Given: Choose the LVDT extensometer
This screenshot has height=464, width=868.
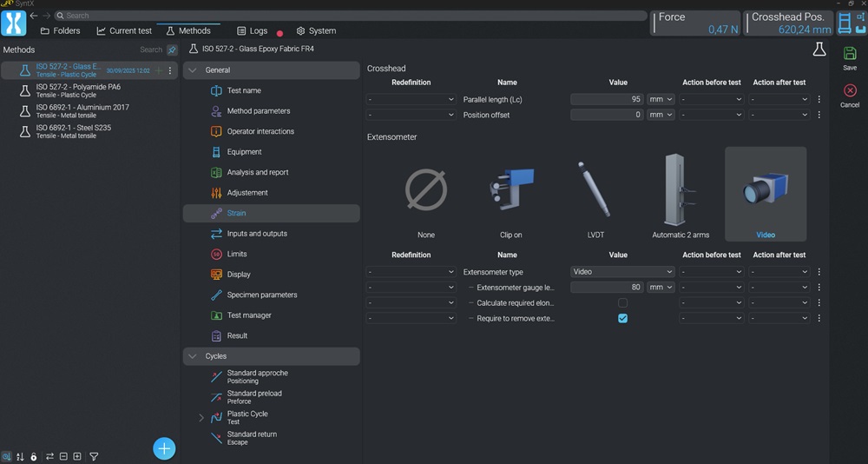Looking at the screenshot, I should pos(595,193).
